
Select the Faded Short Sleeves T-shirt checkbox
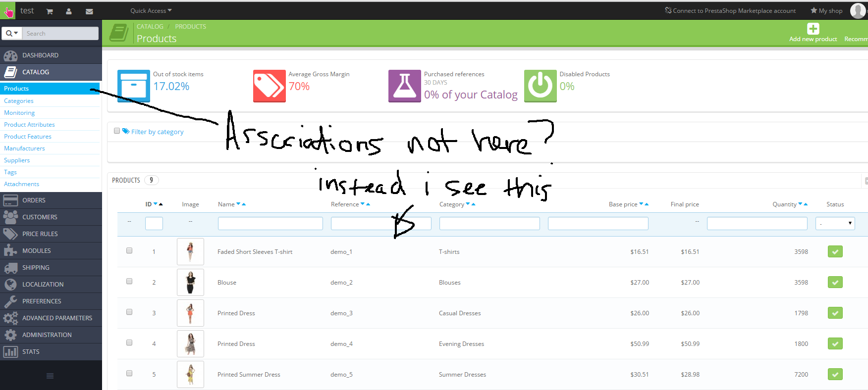[129, 251]
